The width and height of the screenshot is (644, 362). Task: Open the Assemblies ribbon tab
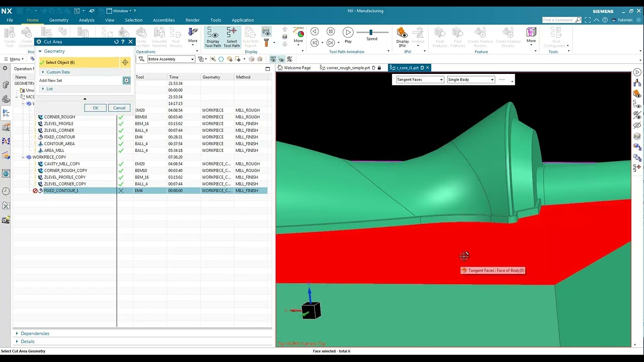point(164,20)
